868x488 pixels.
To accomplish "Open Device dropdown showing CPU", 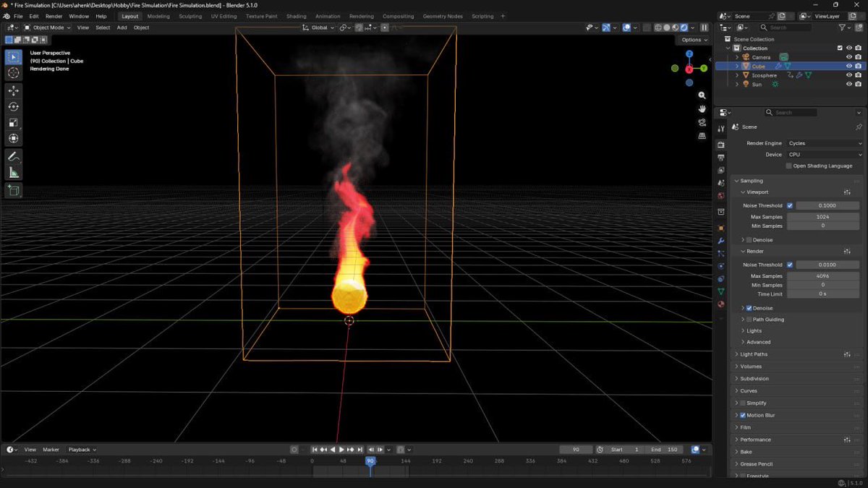I will point(825,155).
